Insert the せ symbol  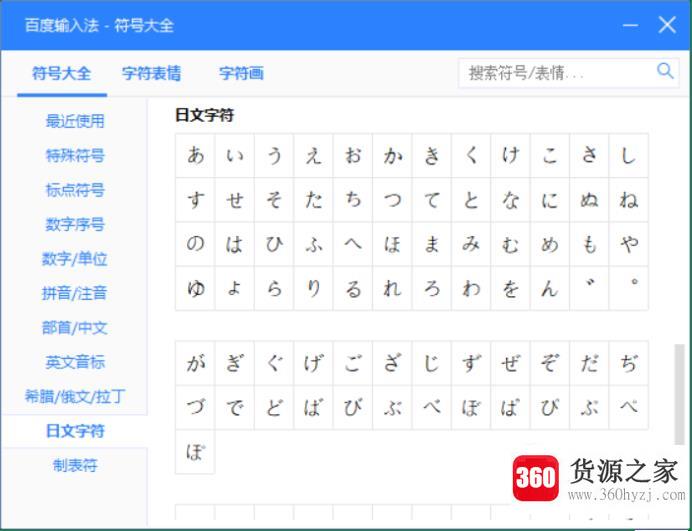[235, 200]
